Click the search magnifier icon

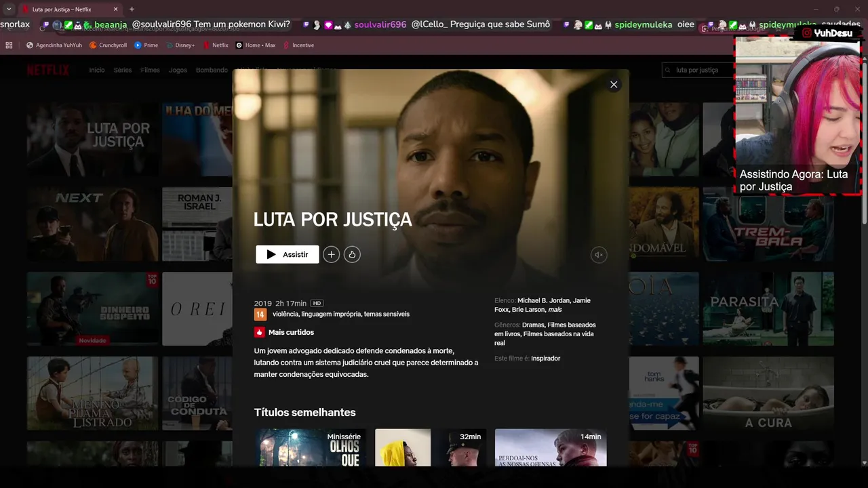pyautogui.click(x=669, y=70)
